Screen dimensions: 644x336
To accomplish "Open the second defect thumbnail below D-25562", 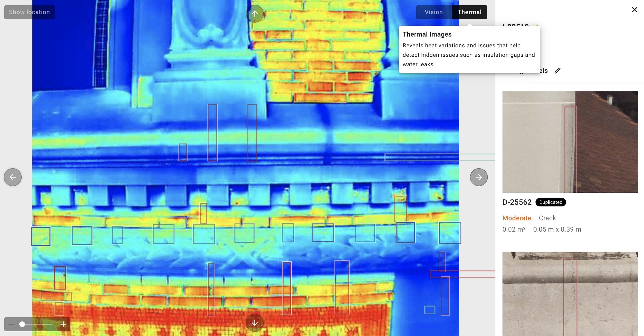I will pyautogui.click(x=570, y=294).
